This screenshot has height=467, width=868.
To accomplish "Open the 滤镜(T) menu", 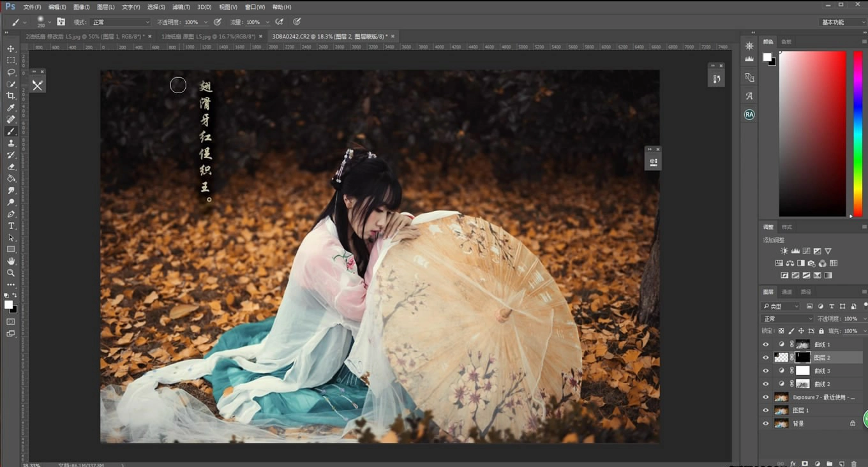I will tap(181, 7).
